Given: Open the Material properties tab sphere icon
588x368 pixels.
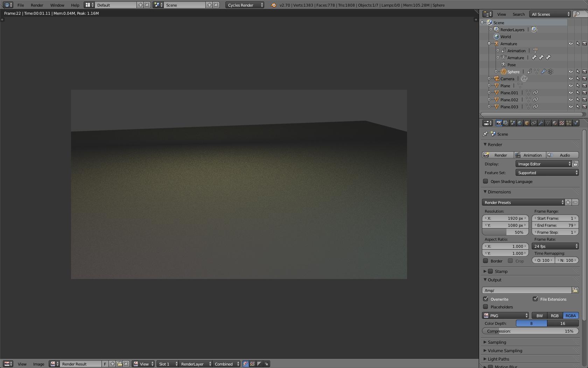Looking at the screenshot, I should point(555,123).
